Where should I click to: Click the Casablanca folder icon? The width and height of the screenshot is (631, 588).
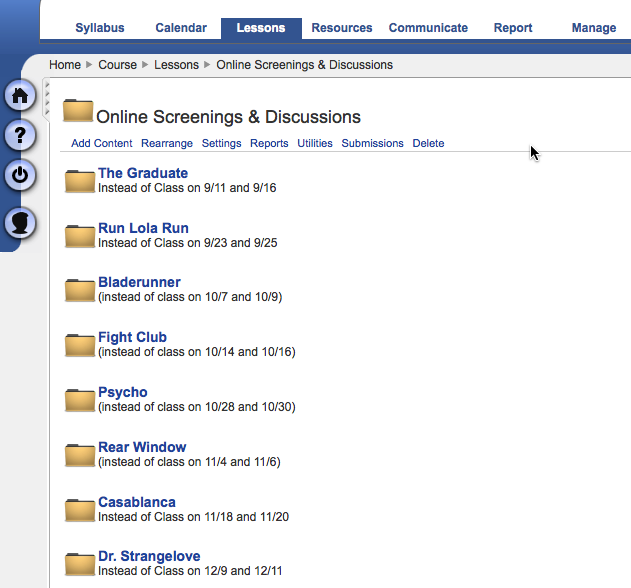pyautogui.click(x=80, y=510)
